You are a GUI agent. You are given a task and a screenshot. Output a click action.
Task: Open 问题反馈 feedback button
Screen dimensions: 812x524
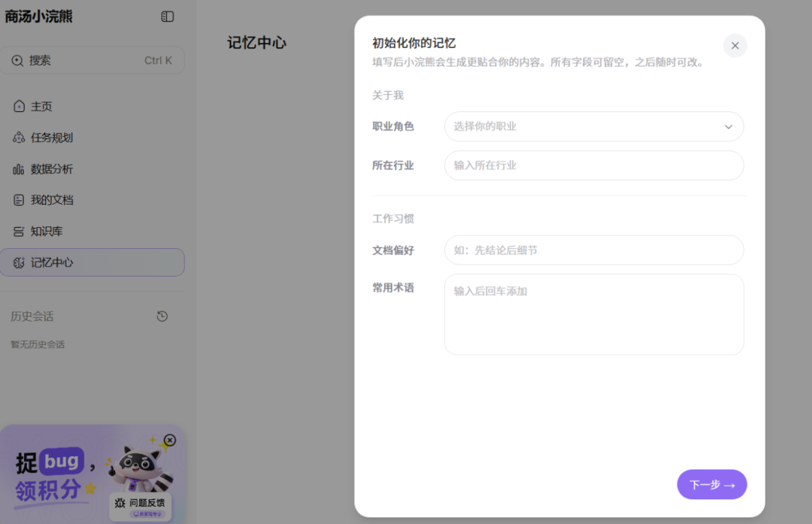(x=140, y=507)
